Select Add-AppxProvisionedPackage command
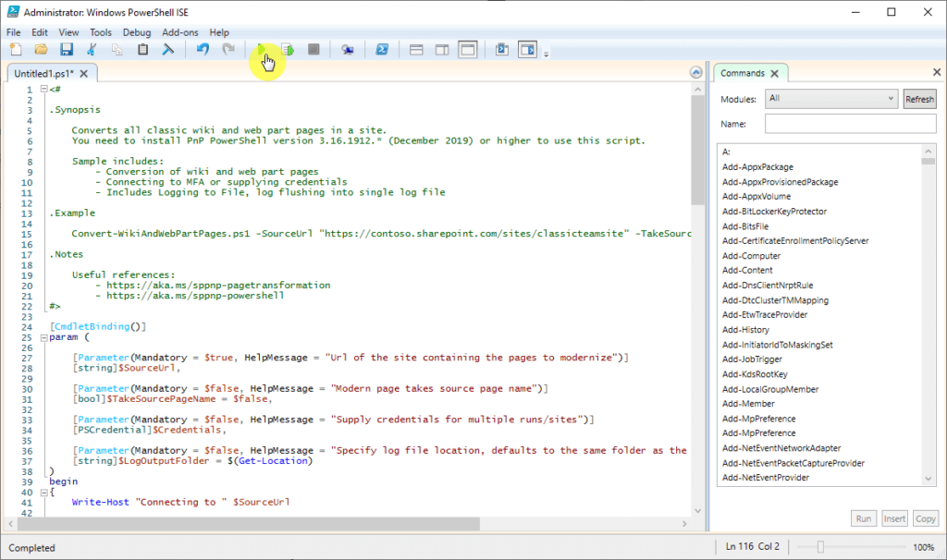This screenshot has width=947, height=560. (x=780, y=182)
